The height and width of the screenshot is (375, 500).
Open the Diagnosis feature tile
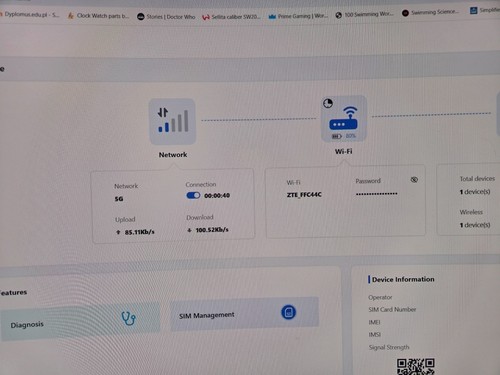click(x=80, y=322)
